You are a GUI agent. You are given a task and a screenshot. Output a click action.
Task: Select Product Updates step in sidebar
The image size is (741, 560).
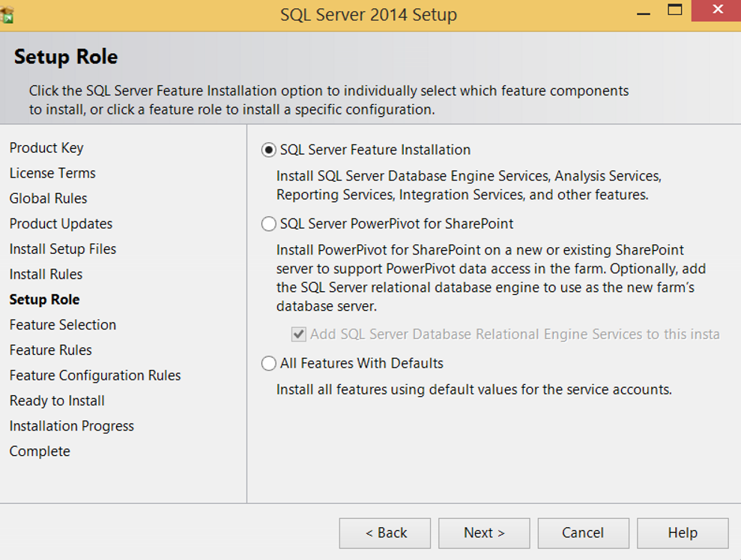(61, 224)
